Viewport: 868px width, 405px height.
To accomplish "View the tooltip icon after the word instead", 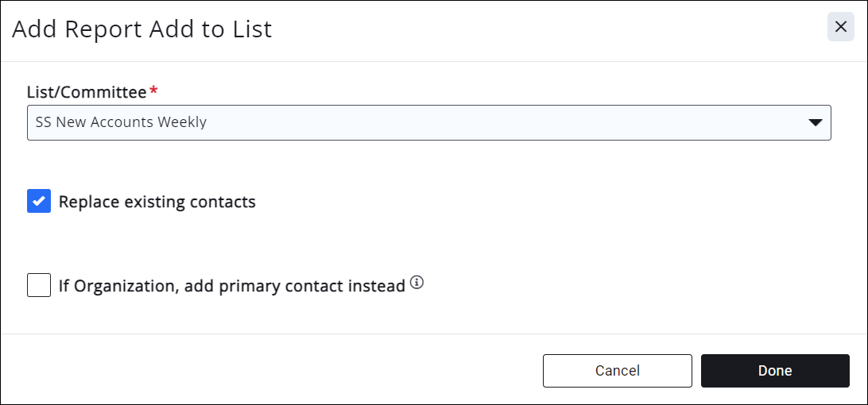I will 417,283.
